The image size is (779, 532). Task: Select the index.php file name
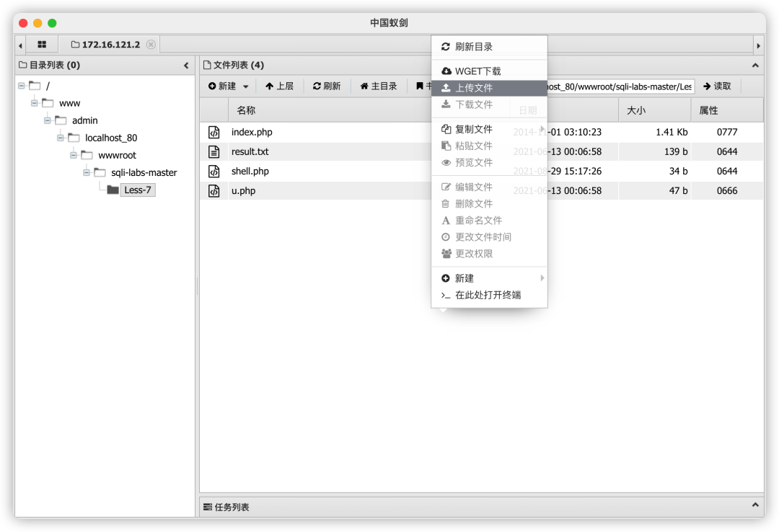(x=252, y=132)
